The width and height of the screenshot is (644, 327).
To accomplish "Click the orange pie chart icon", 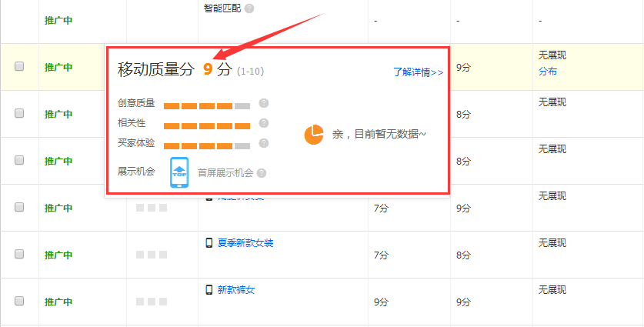I will coord(314,135).
